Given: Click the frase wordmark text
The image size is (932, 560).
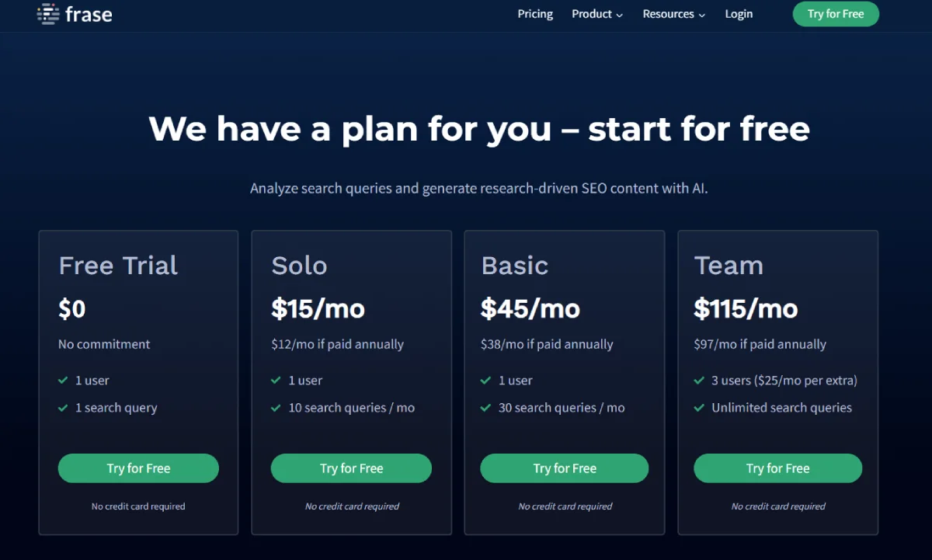Looking at the screenshot, I should tap(89, 14).
